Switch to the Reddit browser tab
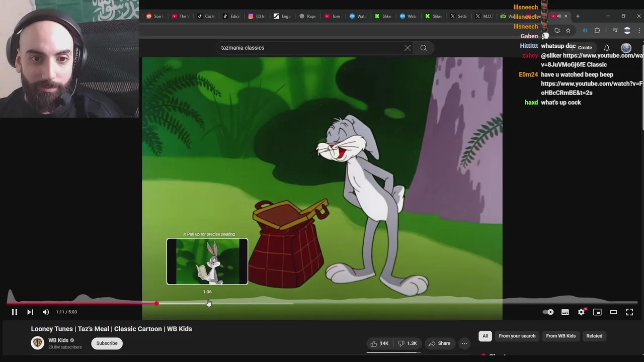The image size is (644, 362). (x=154, y=16)
